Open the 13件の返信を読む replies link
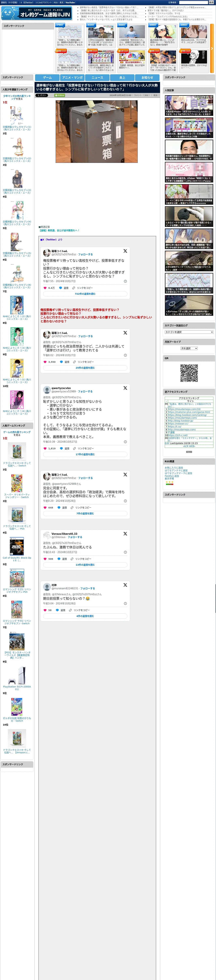This screenshot has height=980, width=216. 85,565
